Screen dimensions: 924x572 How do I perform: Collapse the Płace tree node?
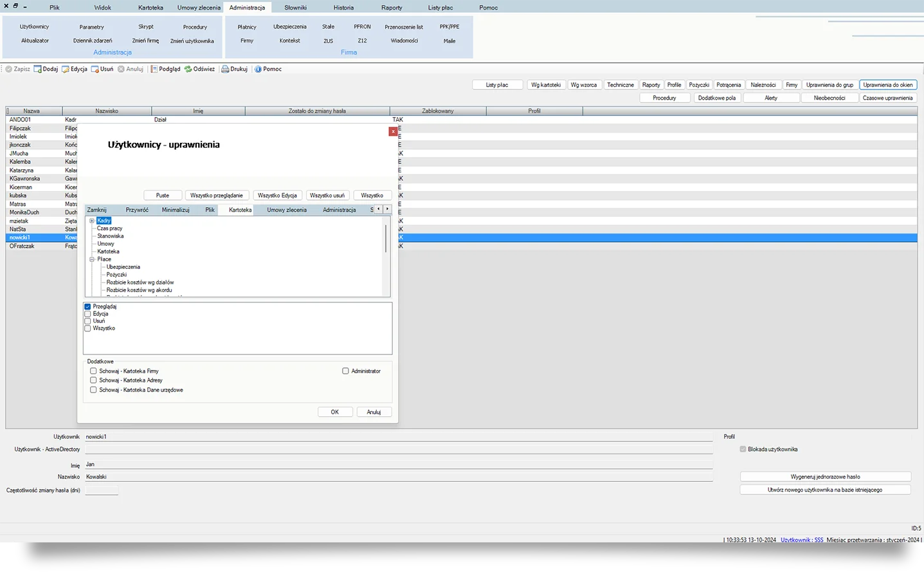click(92, 259)
